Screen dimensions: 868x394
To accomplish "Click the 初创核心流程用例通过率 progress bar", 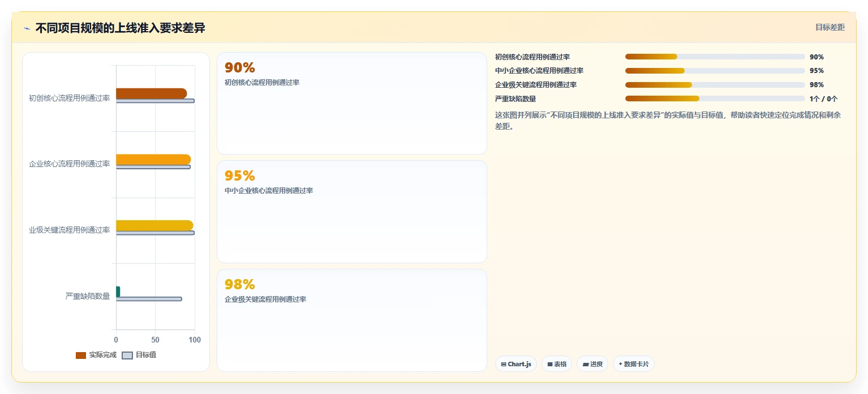I will [x=715, y=57].
